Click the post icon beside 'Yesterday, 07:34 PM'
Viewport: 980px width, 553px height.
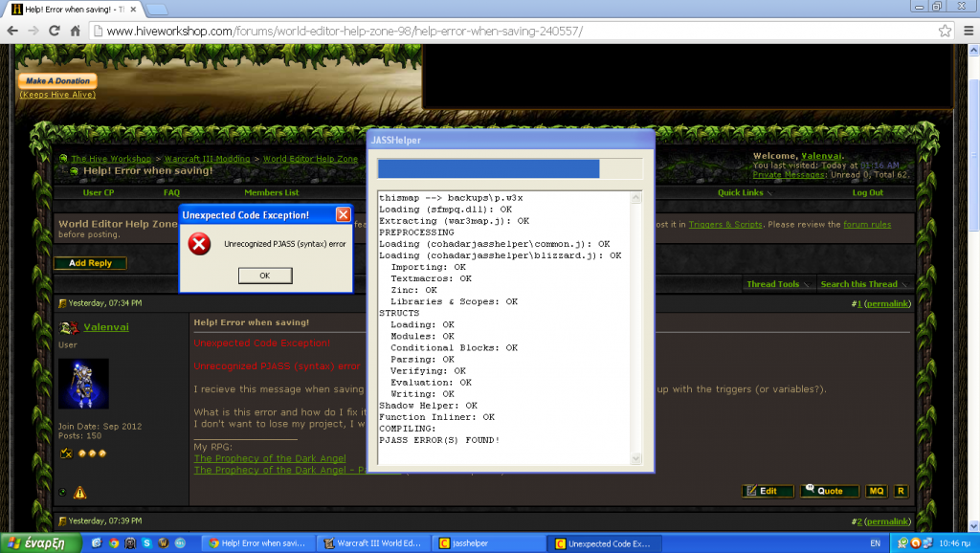point(62,303)
